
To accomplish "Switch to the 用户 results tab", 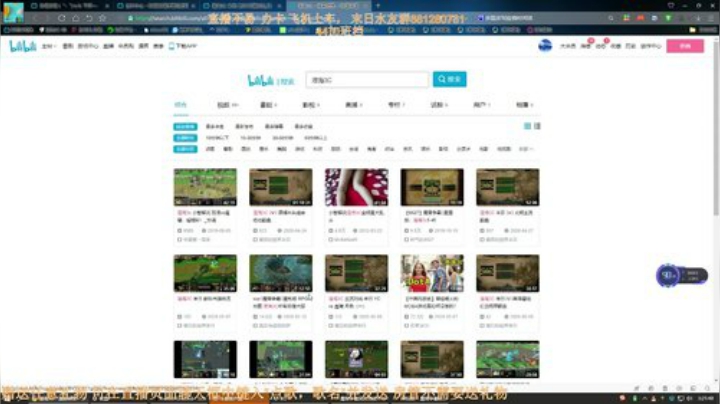I will pos(482,105).
